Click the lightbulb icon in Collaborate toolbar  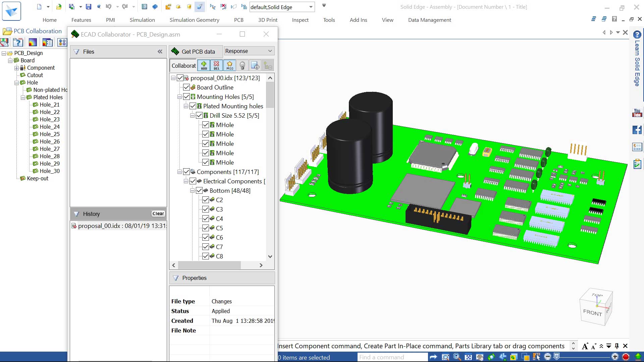click(242, 66)
